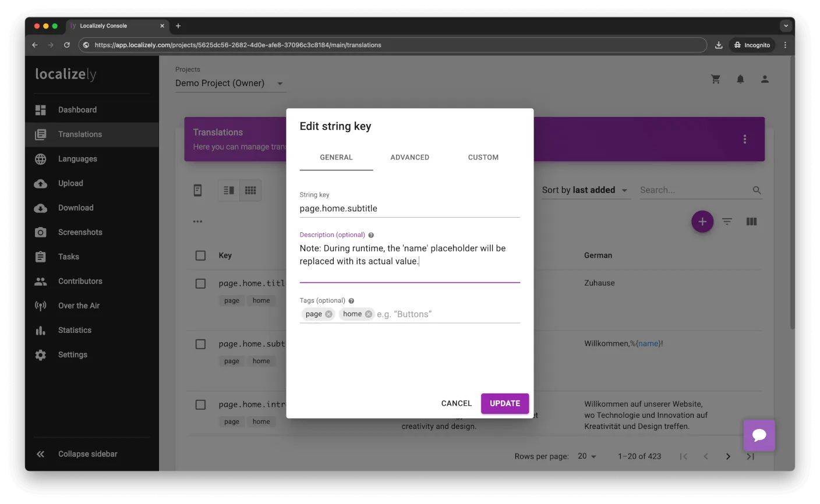Open the Tasks clipboard icon

point(40,257)
